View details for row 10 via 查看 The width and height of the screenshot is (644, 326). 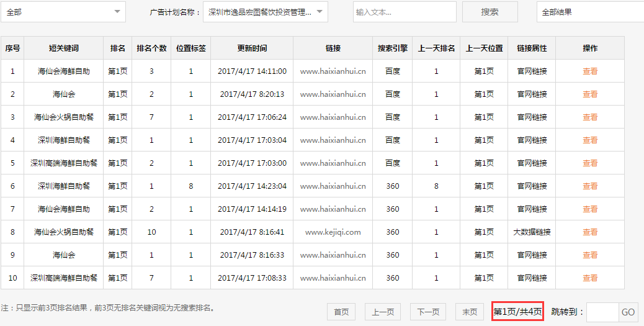590,278
